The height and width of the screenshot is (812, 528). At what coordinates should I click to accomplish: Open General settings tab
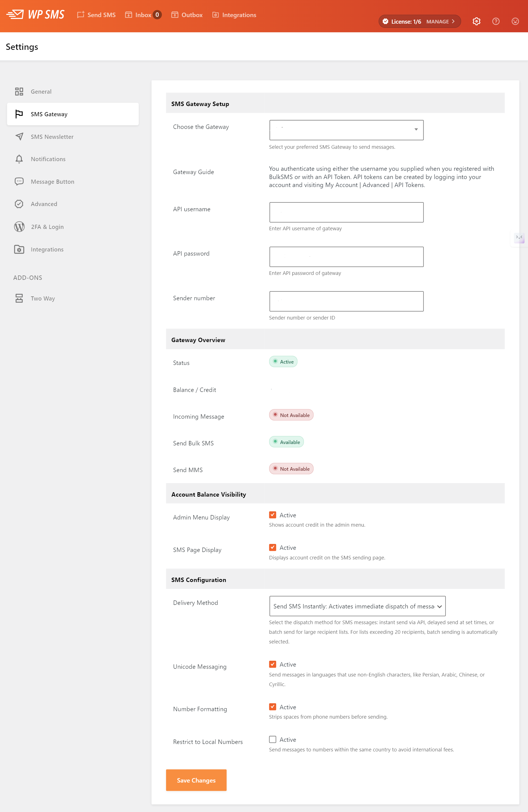[x=73, y=91]
